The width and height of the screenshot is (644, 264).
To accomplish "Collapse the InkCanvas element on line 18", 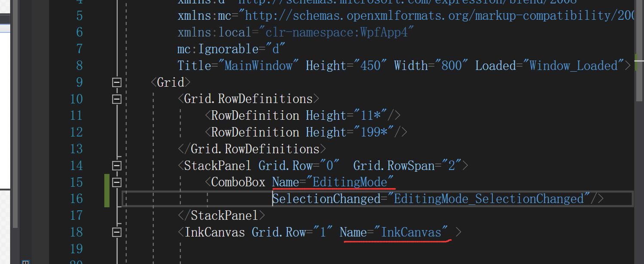I will click(116, 232).
